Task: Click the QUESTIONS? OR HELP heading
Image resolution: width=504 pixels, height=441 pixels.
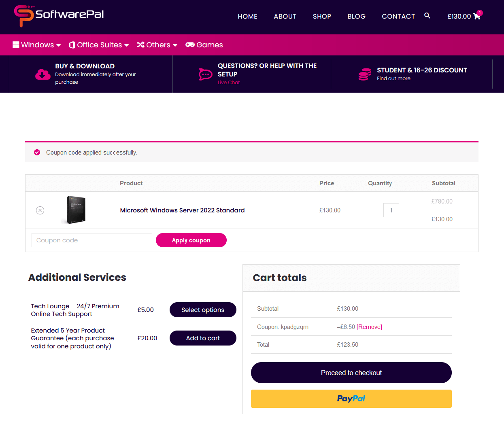Action: pyautogui.click(x=267, y=70)
